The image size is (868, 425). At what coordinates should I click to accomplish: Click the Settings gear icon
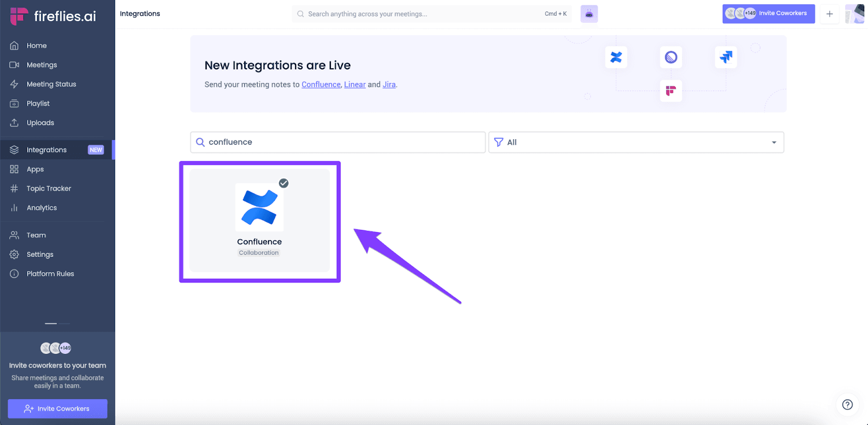coord(14,254)
